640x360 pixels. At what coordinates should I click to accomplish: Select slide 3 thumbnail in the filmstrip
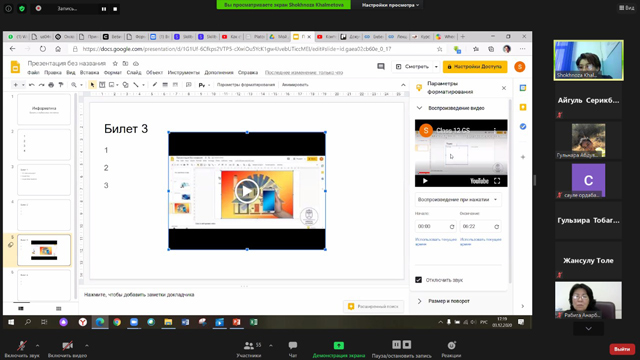pyautogui.click(x=44, y=180)
